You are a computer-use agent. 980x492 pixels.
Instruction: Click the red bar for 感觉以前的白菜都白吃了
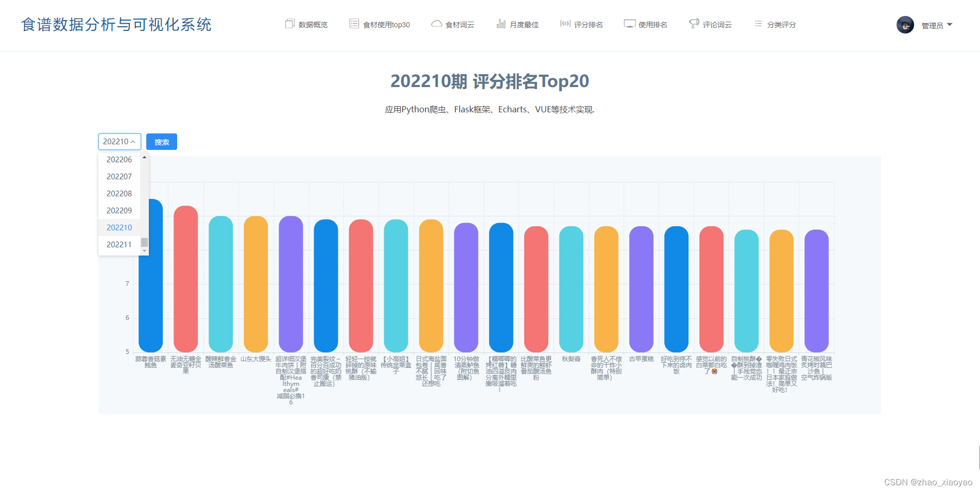711,289
